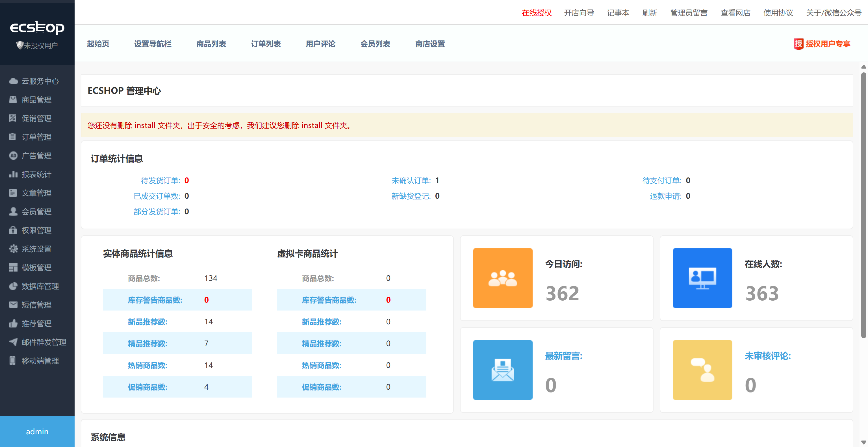Click the orange 今日访问 visitors tile

point(503,278)
